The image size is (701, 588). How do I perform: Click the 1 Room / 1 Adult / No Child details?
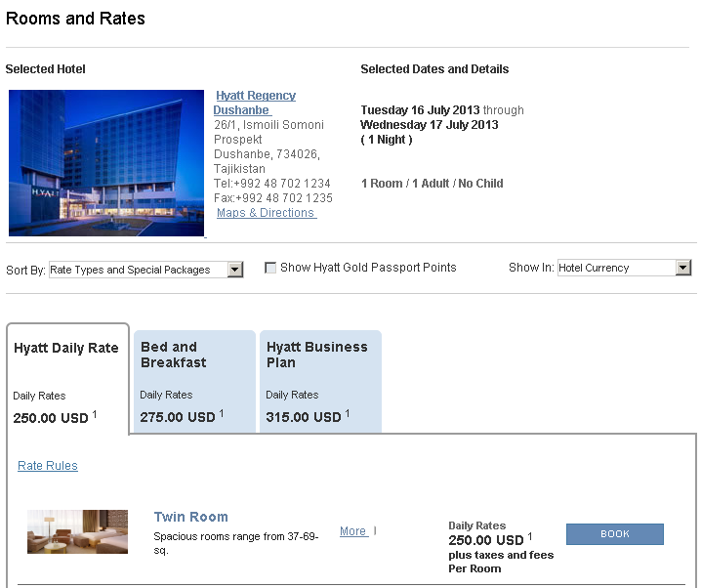tap(432, 184)
